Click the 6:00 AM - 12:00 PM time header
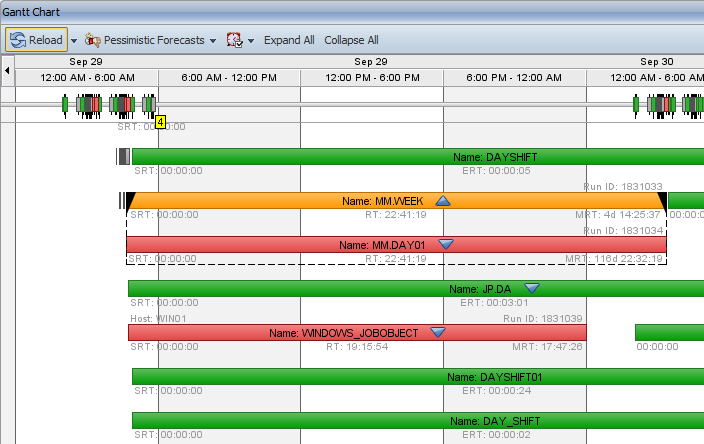 click(x=229, y=77)
